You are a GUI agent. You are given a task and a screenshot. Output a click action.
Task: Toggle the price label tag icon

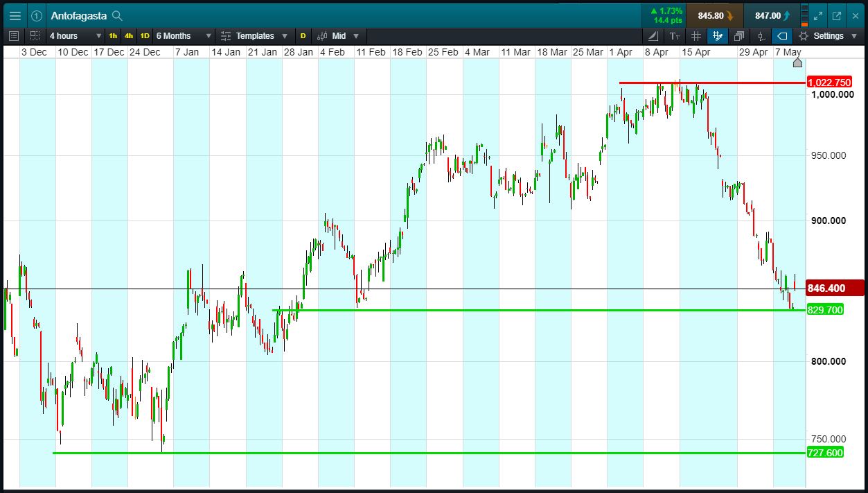[x=782, y=35]
